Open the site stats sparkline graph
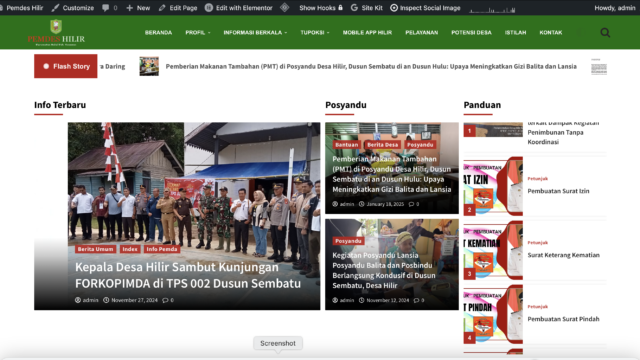 492,9
